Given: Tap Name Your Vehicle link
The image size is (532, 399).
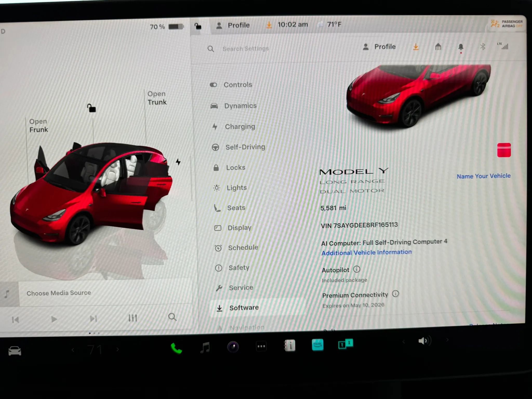Looking at the screenshot, I should coord(483,176).
